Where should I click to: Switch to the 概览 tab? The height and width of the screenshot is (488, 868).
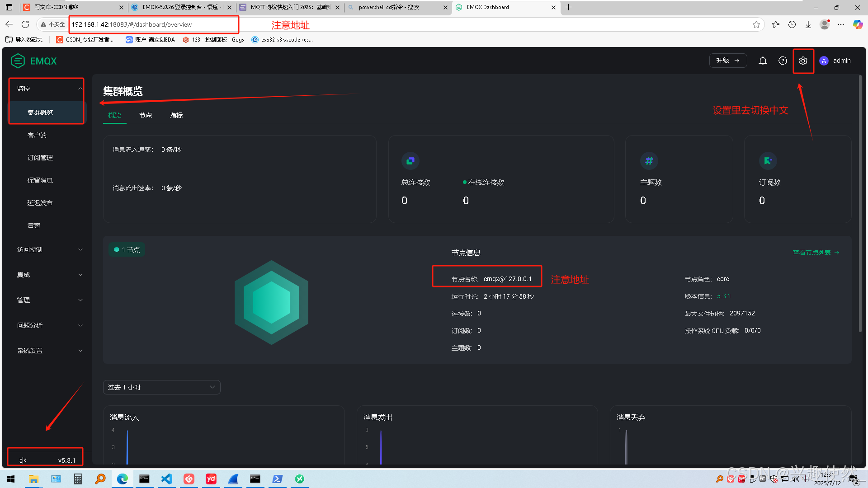[x=115, y=115]
